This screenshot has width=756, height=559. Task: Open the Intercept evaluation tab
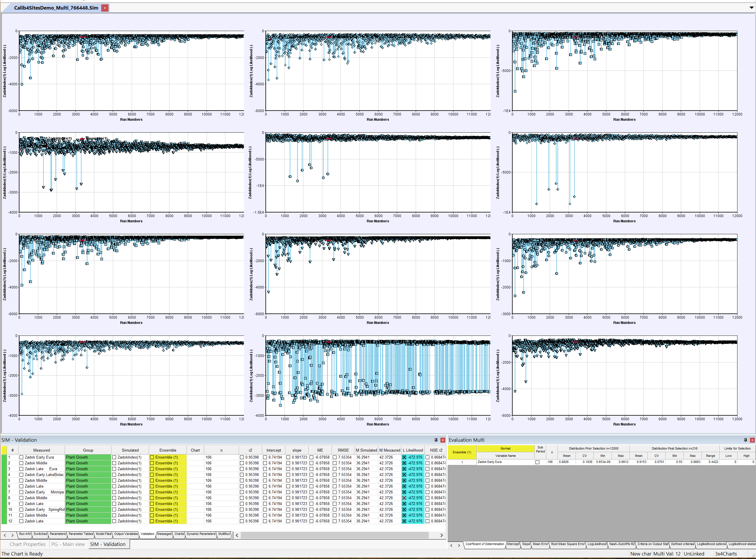513,544
